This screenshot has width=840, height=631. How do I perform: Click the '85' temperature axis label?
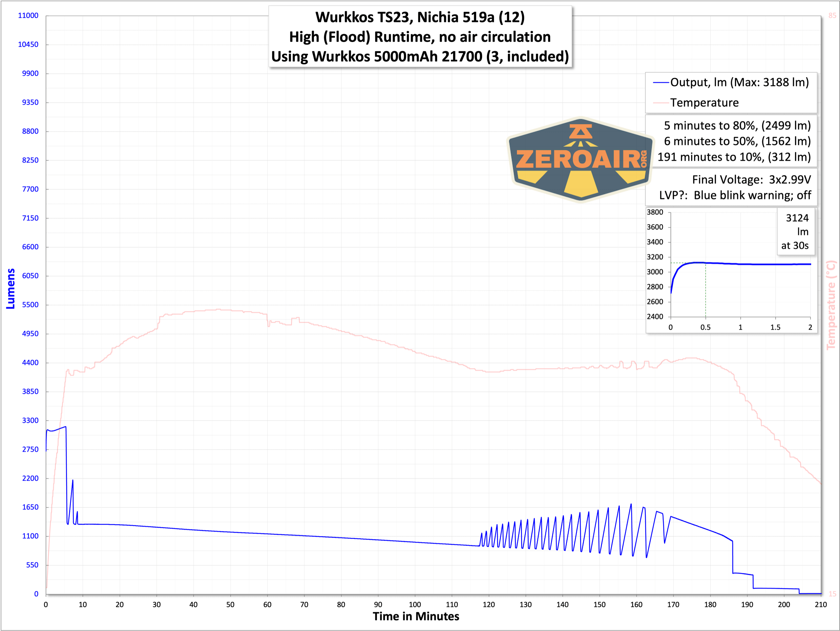pos(832,15)
